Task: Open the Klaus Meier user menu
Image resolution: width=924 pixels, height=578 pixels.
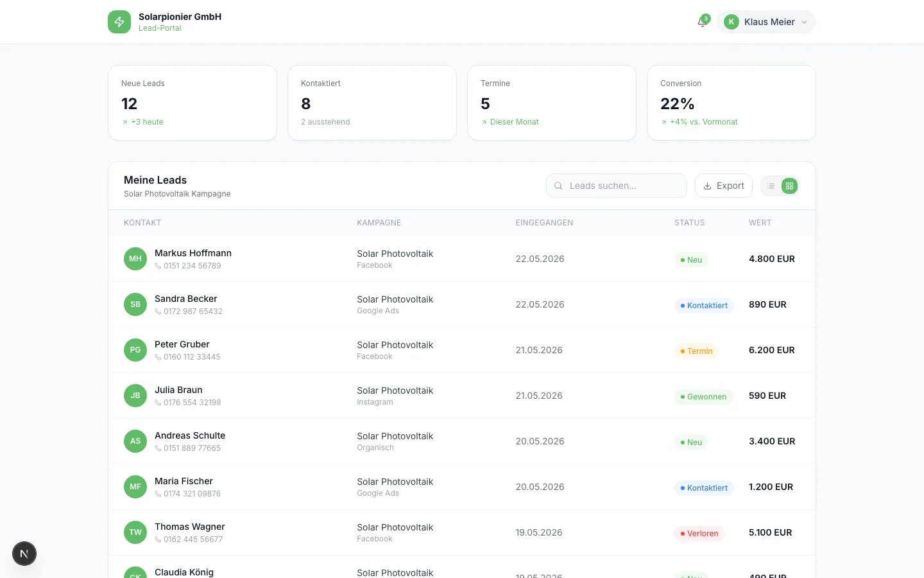Action: (766, 22)
